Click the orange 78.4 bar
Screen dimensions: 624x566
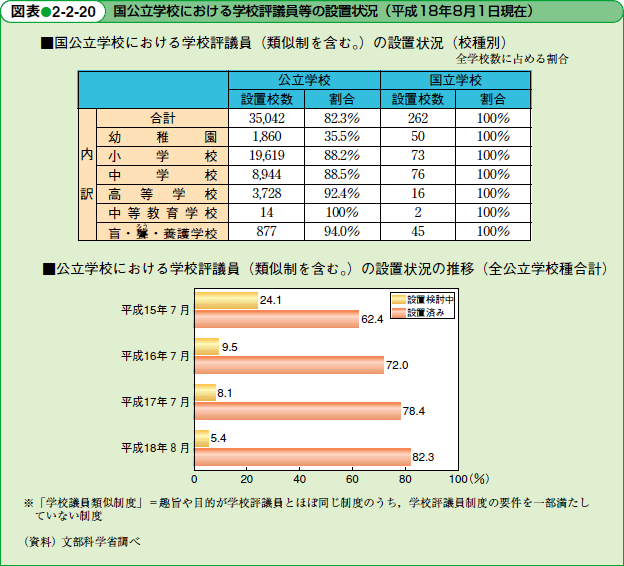298,411
